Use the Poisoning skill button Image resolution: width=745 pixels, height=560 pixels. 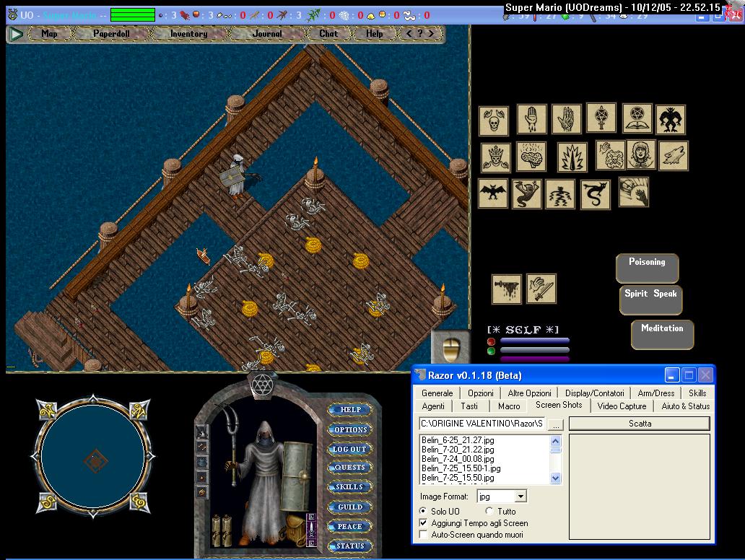coord(647,268)
